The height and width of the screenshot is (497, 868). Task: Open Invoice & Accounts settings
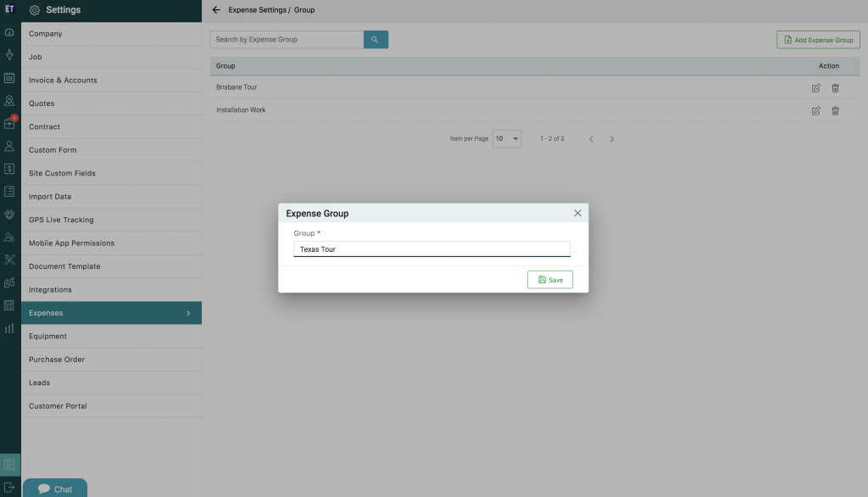(x=111, y=81)
